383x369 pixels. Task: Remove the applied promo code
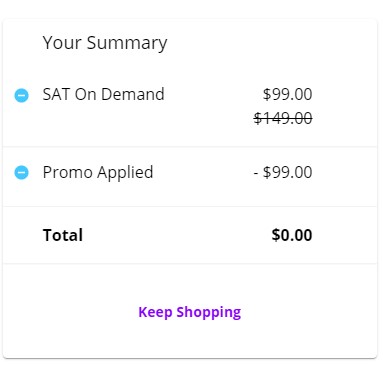click(x=21, y=173)
